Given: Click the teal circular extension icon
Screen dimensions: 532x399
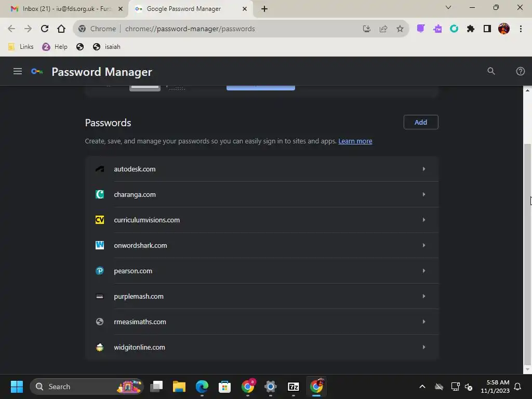Looking at the screenshot, I should pos(454,29).
